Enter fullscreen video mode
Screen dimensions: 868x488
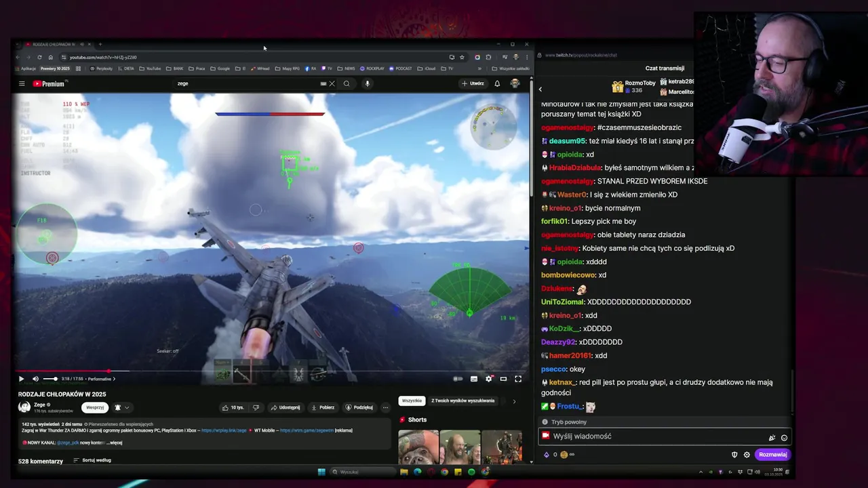pyautogui.click(x=518, y=379)
